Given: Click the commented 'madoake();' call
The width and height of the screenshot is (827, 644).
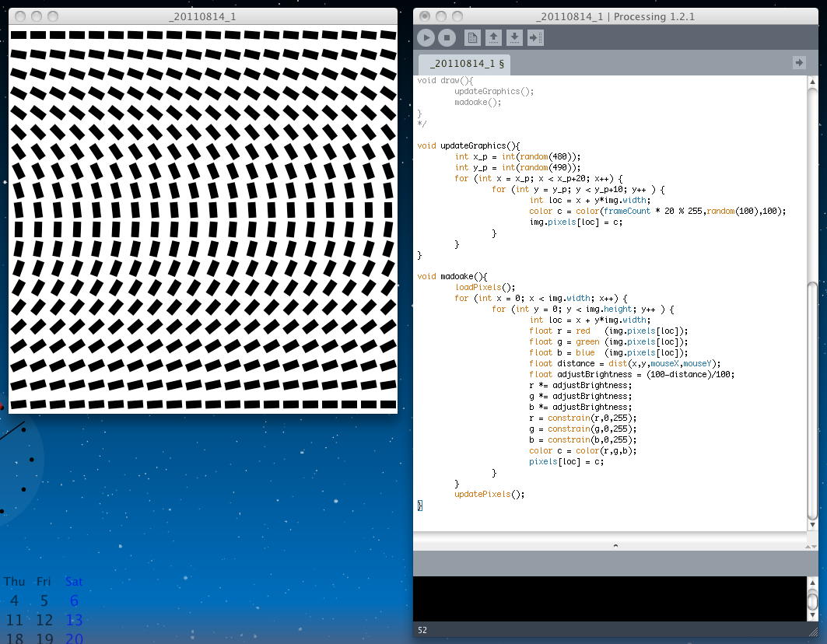Looking at the screenshot, I should [x=478, y=103].
